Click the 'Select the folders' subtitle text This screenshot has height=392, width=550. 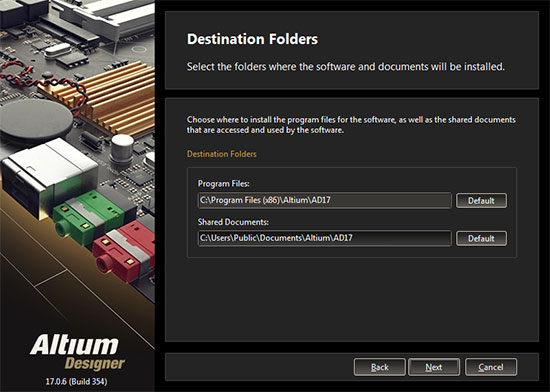tap(346, 66)
